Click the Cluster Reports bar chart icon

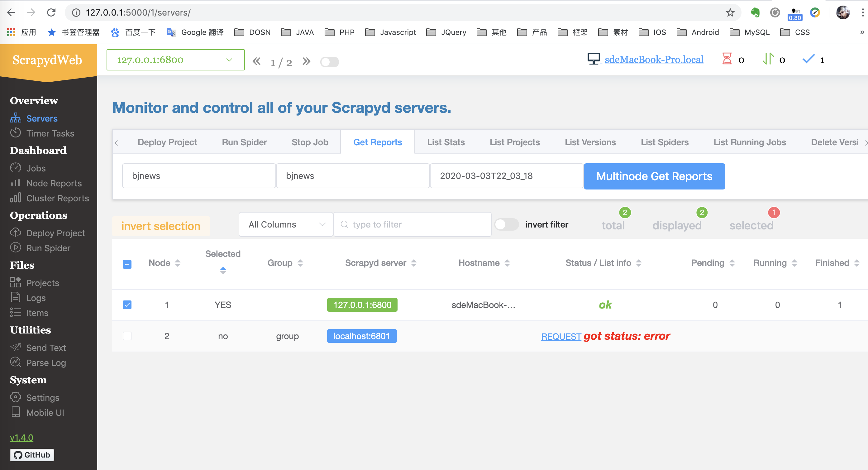(16, 198)
